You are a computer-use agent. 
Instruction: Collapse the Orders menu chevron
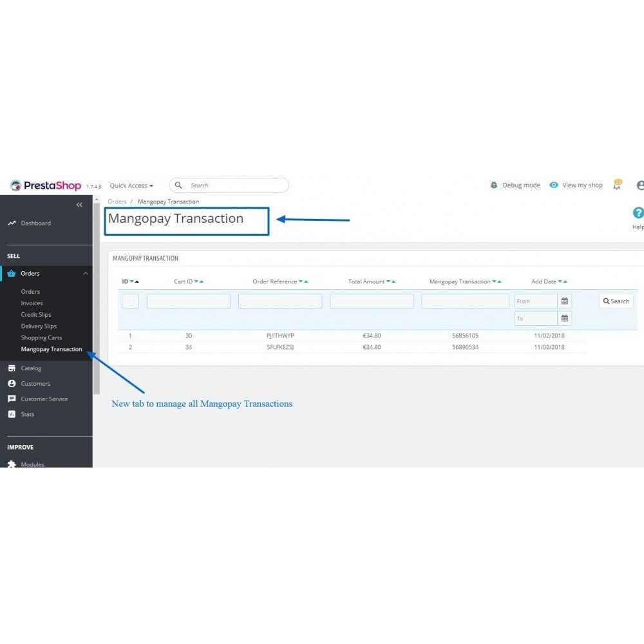86,274
